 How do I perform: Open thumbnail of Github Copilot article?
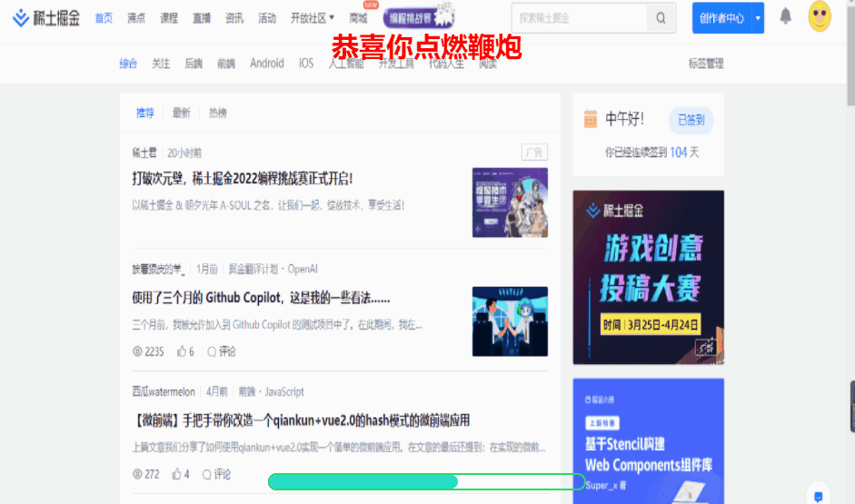tap(510, 321)
